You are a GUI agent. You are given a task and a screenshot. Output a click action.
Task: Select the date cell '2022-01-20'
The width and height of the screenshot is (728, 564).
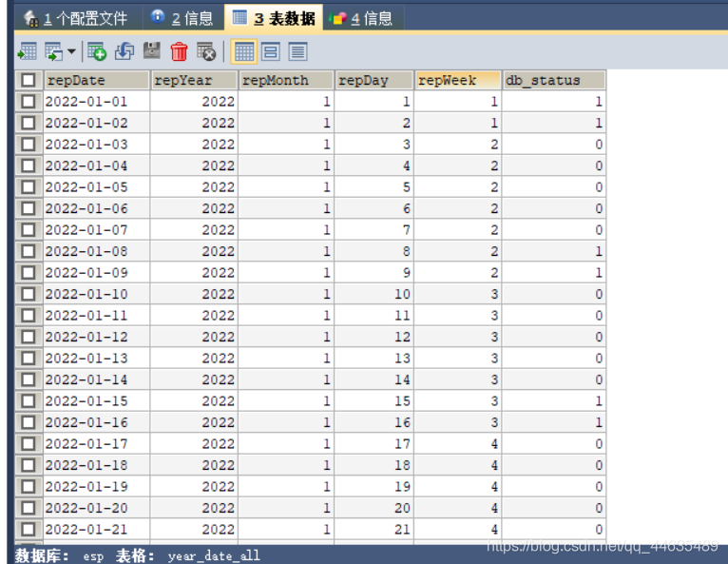(x=97, y=507)
